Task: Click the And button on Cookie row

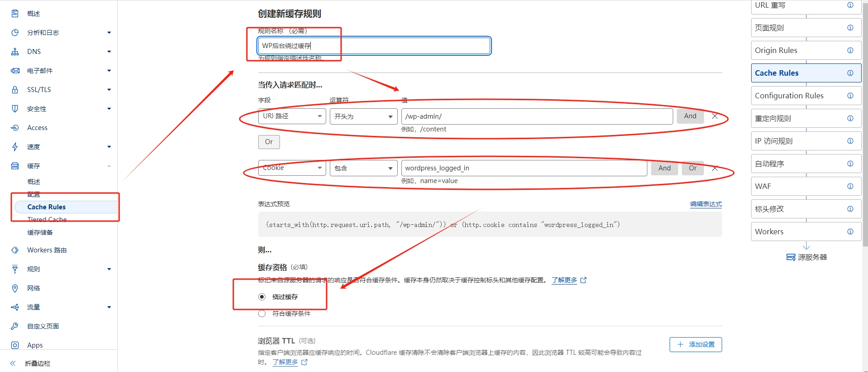Action: pyautogui.click(x=665, y=168)
